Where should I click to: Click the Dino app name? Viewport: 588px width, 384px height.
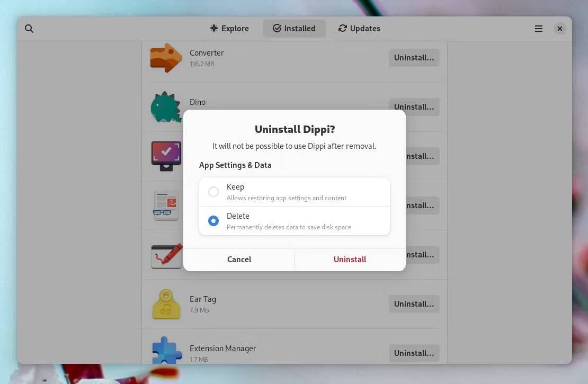[198, 102]
